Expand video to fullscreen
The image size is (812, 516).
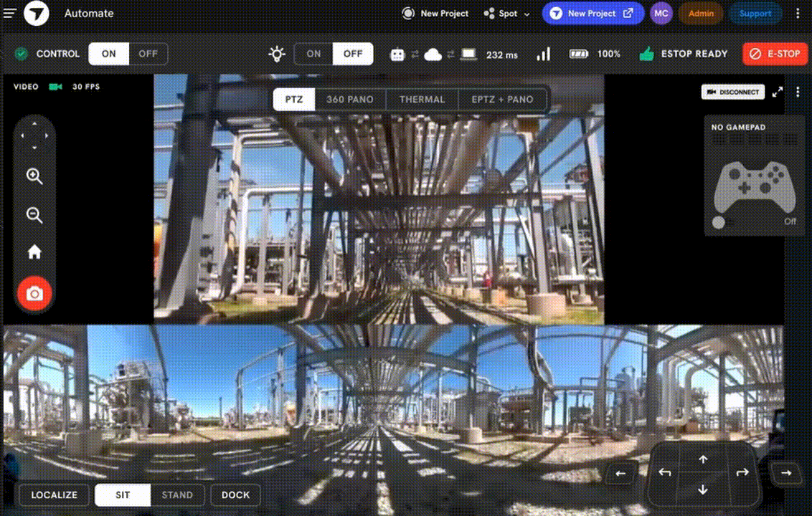point(778,92)
